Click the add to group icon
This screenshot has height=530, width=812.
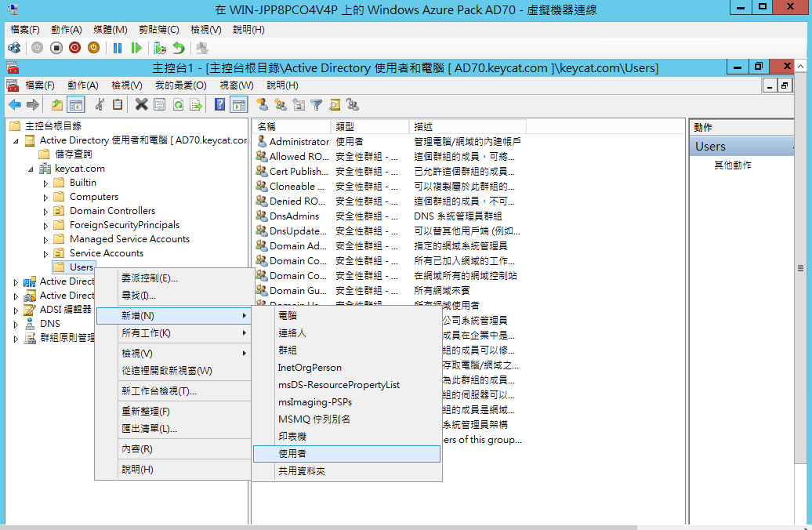(353, 105)
